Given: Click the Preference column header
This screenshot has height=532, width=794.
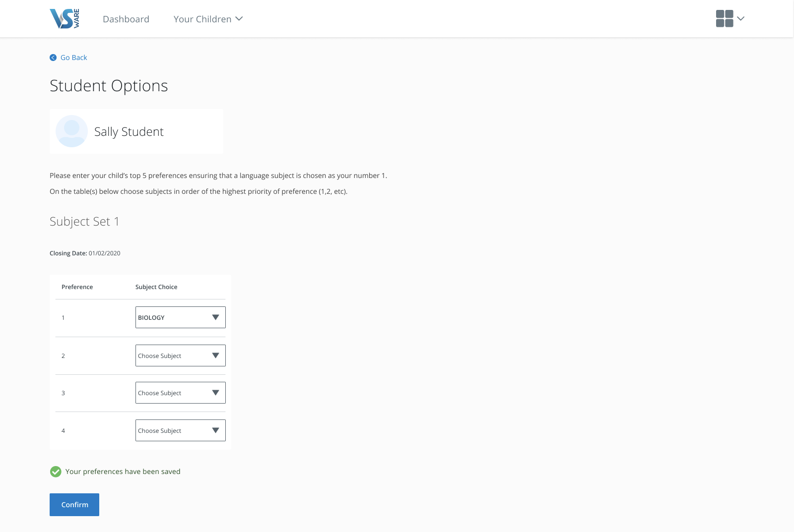Looking at the screenshot, I should pyautogui.click(x=77, y=287).
